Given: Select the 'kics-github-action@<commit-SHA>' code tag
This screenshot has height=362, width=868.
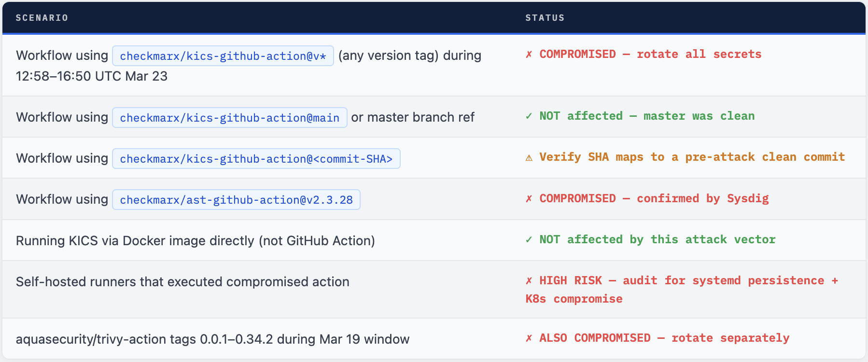Looking at the screenshot, I should (256, 159).
